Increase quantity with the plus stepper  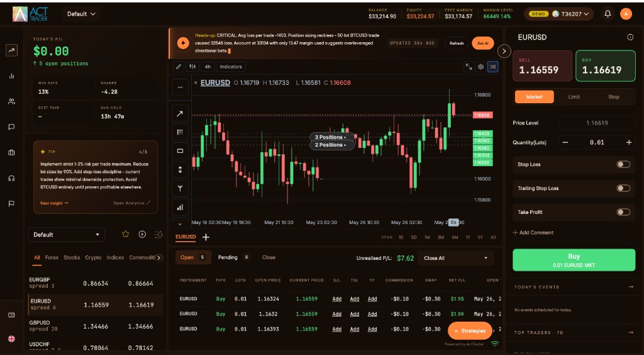pyautogui.click(x=629, y=143)
